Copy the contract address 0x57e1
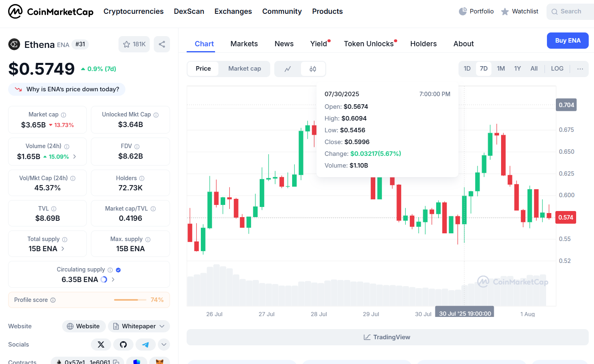The width and height of the screenshot is (594, 364). pyautogui.click(x=116, y=362)
